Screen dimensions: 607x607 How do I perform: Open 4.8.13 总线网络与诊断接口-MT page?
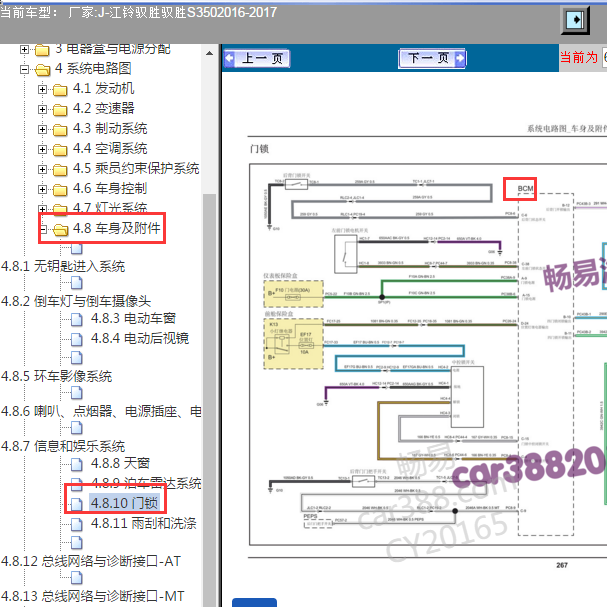(x=93, y=596)
